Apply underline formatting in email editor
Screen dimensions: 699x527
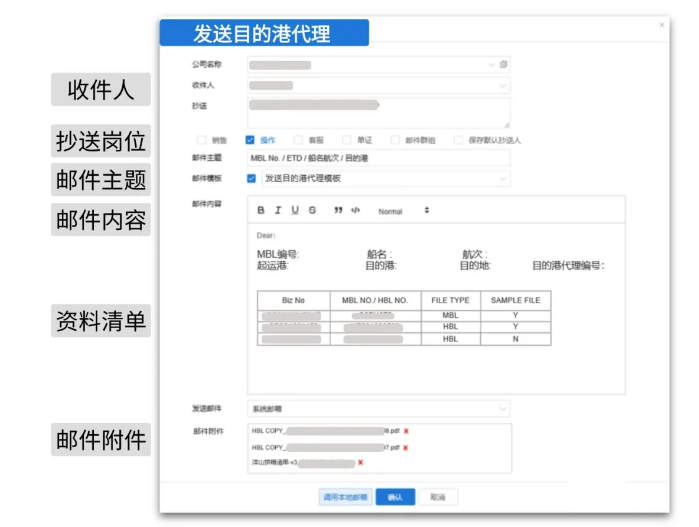tap(295, 211)
